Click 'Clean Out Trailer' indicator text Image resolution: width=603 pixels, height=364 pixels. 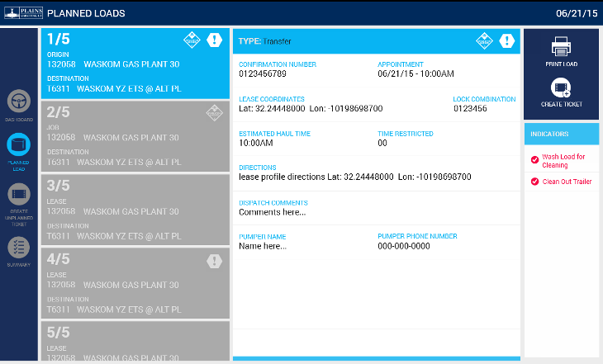[567, 182]
